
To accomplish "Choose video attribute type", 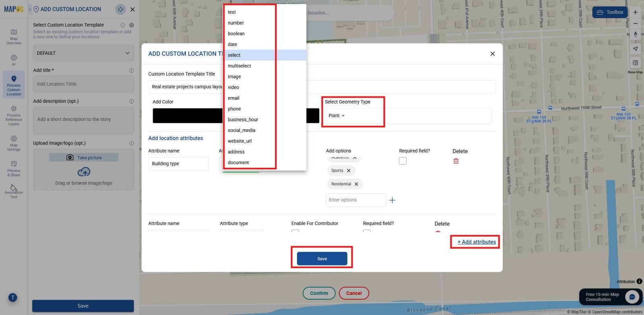I will tap(265, 87).
